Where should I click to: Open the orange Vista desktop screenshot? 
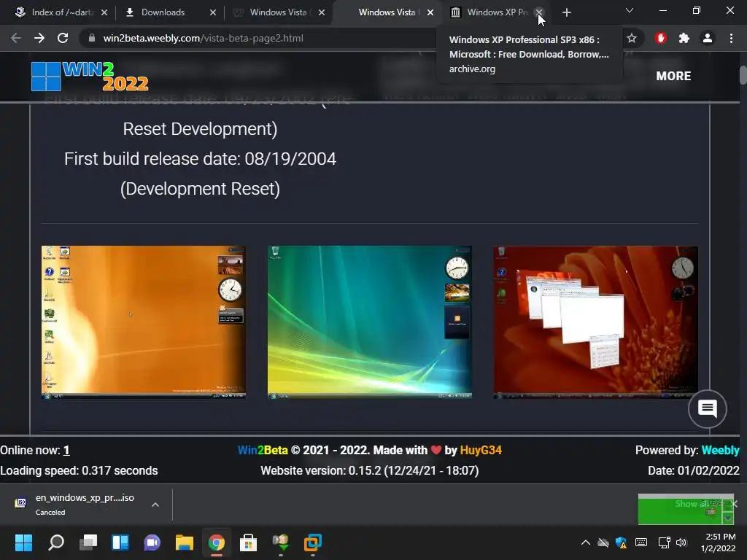coord(144,322)
